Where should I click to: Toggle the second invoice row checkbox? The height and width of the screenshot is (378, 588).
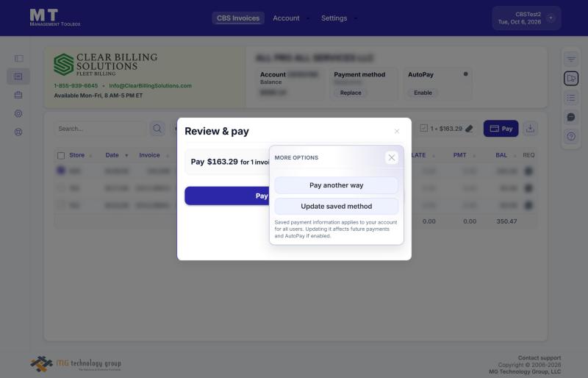[61, 188]
